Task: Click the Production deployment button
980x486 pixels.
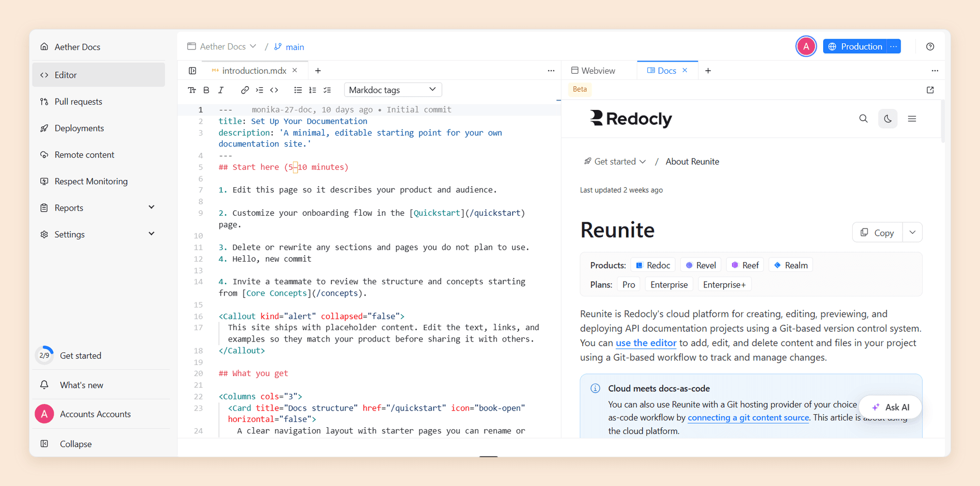Action: [x=856, y=46]
